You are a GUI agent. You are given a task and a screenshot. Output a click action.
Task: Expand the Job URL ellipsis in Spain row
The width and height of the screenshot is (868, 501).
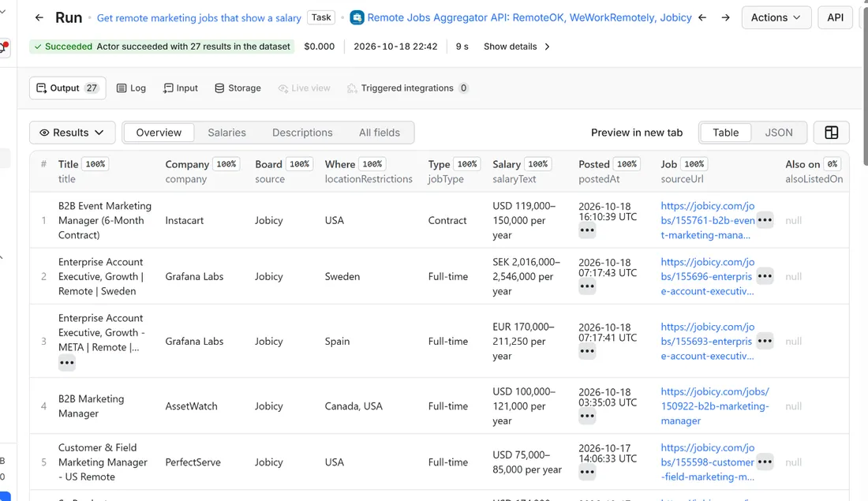765,341
